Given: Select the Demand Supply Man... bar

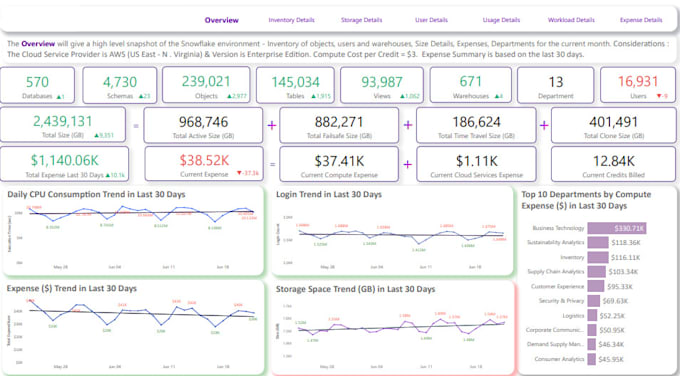Looking at the screenshot, I should [x=591, y=344].
